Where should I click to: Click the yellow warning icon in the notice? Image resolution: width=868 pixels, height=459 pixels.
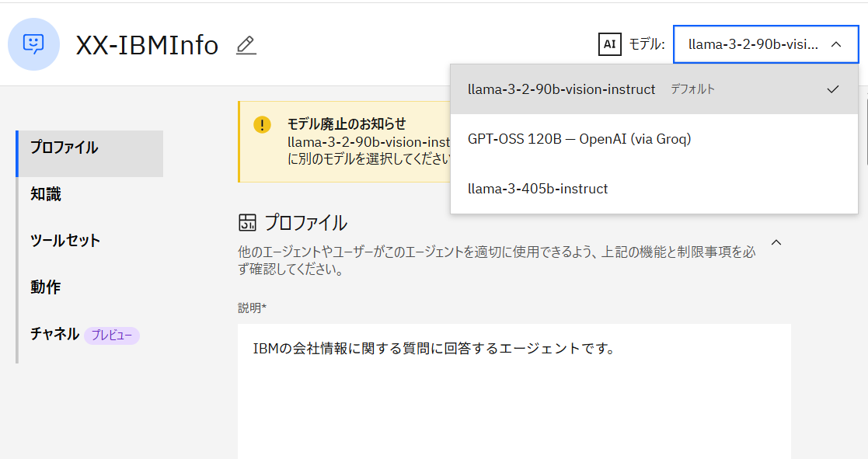tap(263, 125)
